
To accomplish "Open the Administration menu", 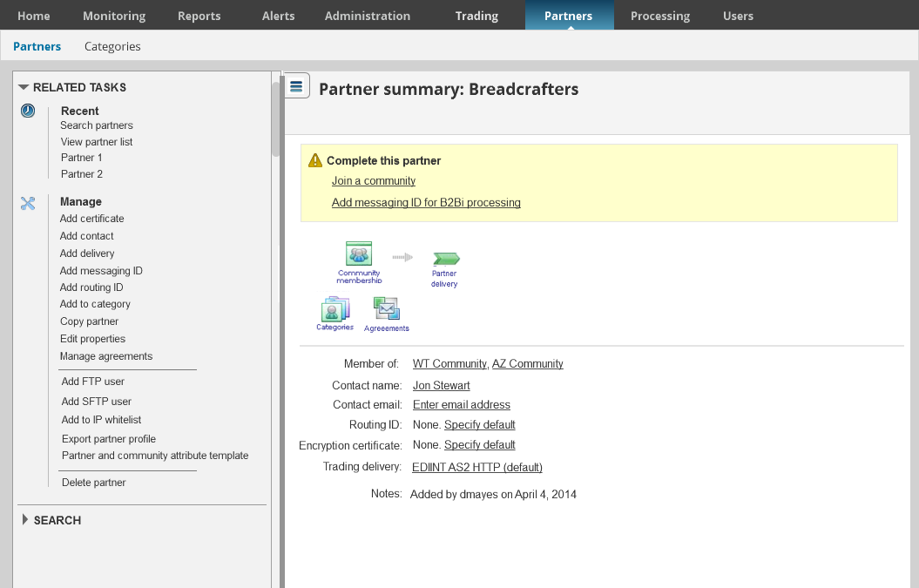I will 367,16.
